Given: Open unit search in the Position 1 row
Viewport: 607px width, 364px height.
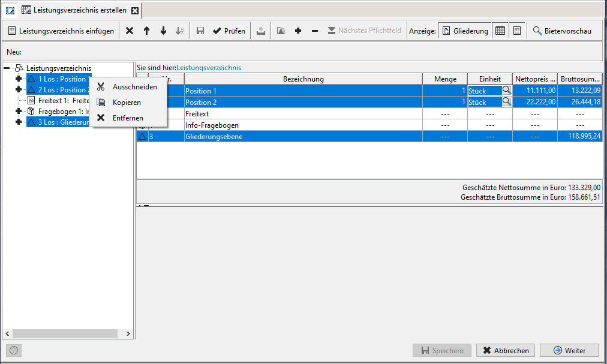Looking at the screenshot, I should point(506,91).
